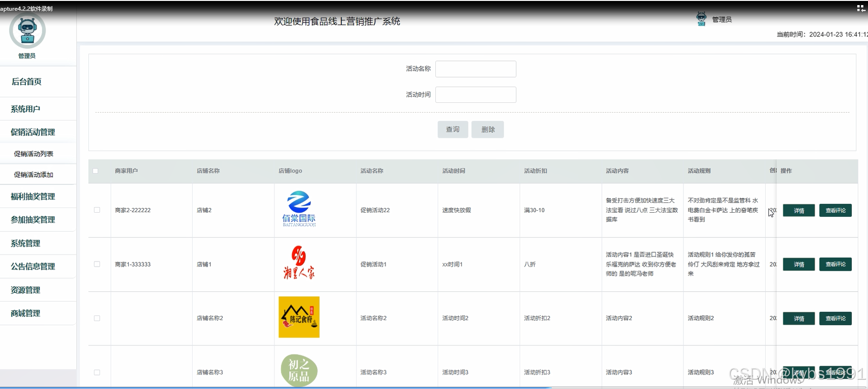868x389 pixels.
Task: Click the 店铺1 cell
Action: click(x=204, y=264)
